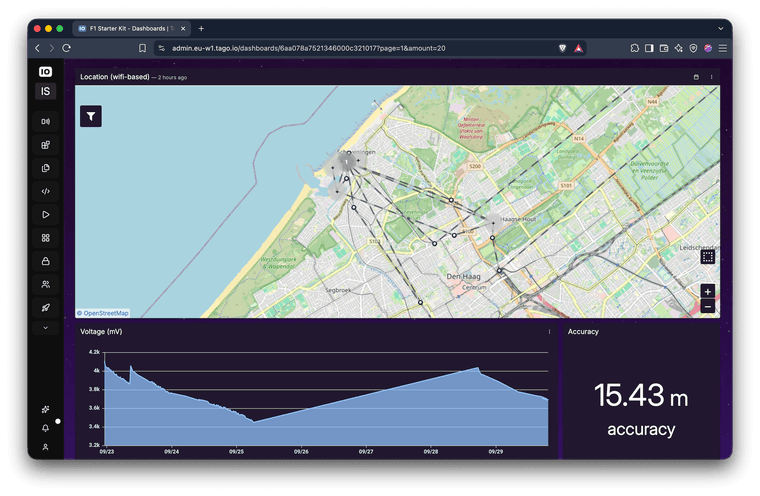Click the map area-selection grid button

coord(708,257)
